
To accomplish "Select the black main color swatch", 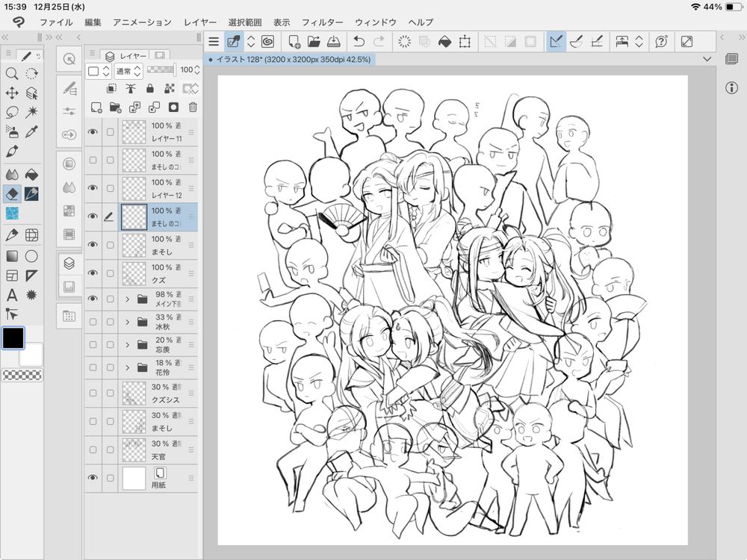I will coord(13,337).
